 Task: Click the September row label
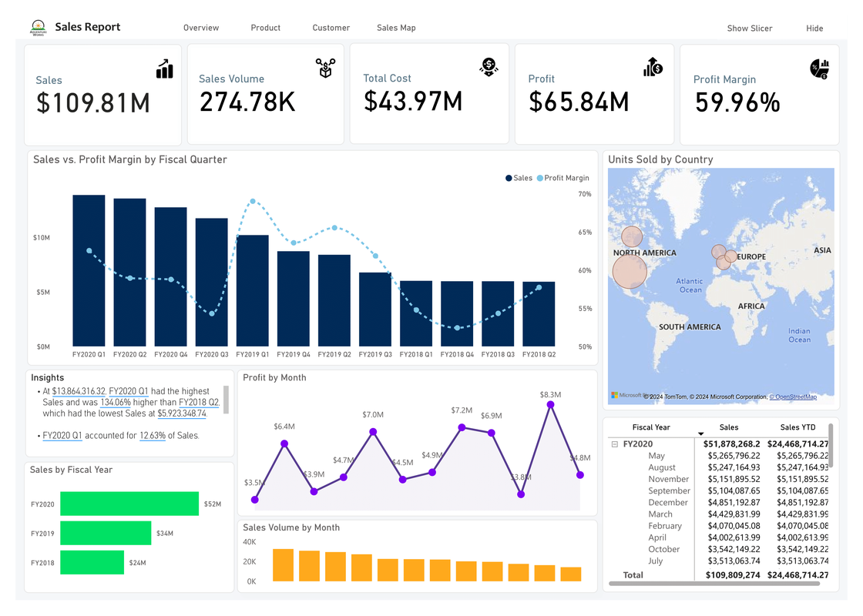coord(669,490)
